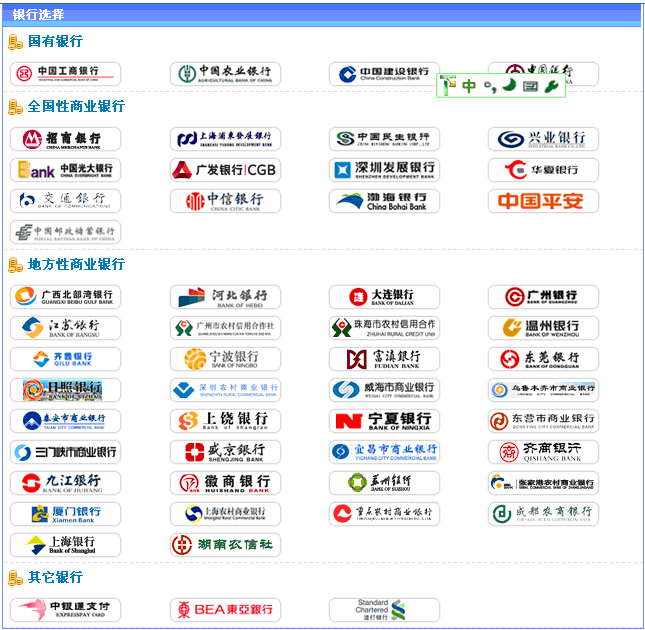Select the 中国工商银行 (ICBC) bank button
The image size is (645, 630).
[65, 74]
